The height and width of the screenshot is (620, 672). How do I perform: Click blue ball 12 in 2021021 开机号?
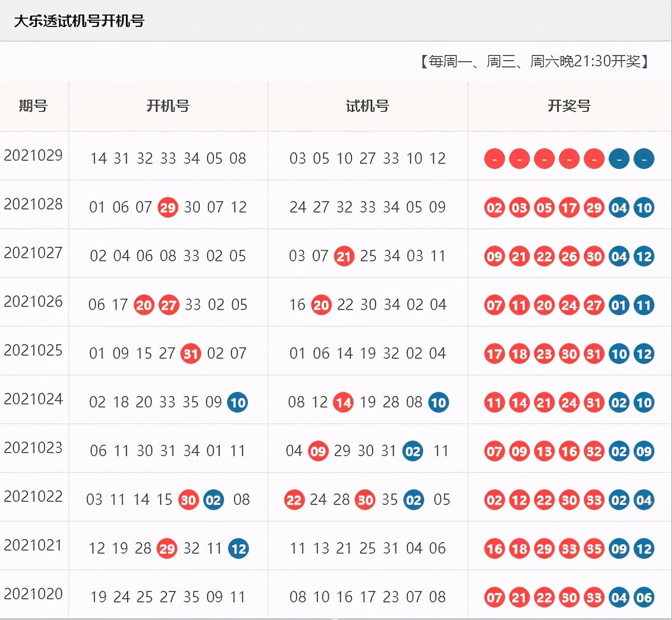click(x=239, y=548)
